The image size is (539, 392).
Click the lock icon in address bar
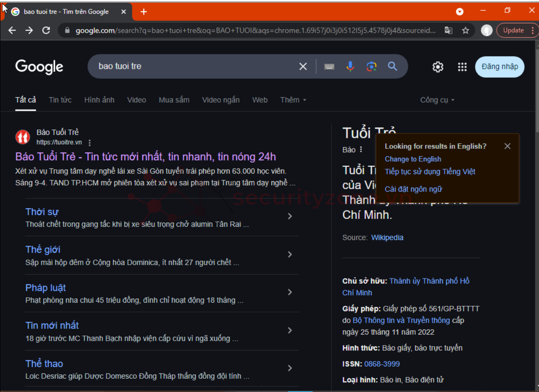click(67, 30)
